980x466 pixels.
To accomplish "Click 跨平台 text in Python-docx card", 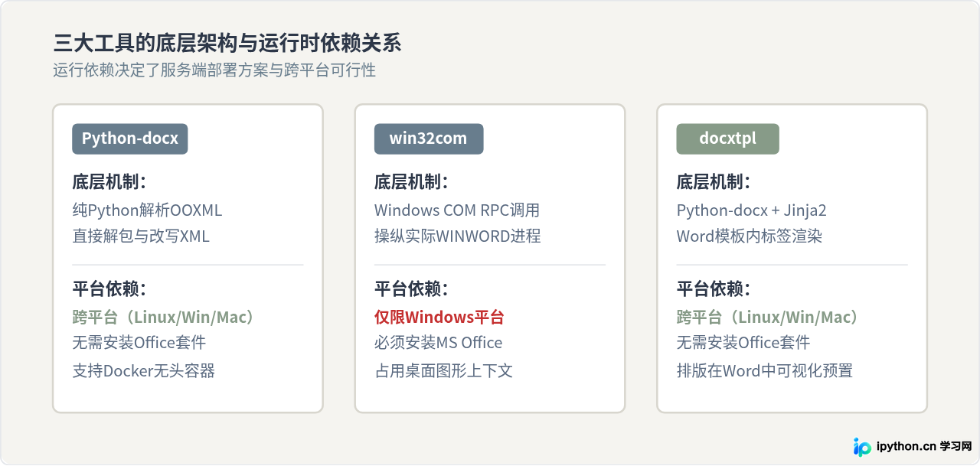I will coord(163,317).
